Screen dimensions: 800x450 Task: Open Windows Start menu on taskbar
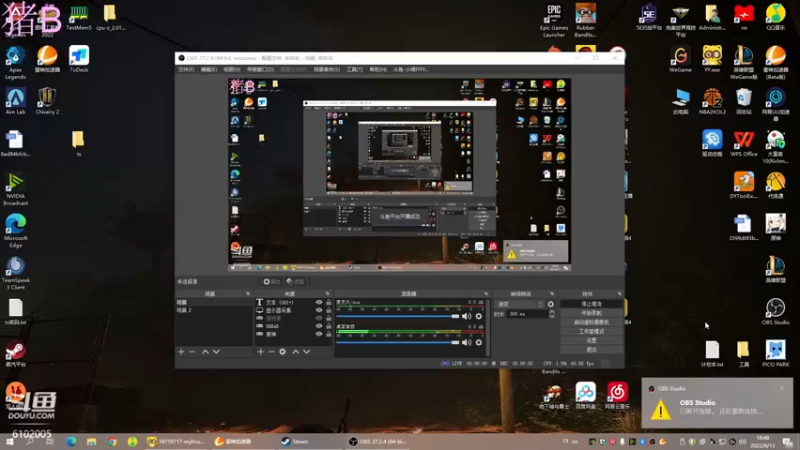point(10,441)
